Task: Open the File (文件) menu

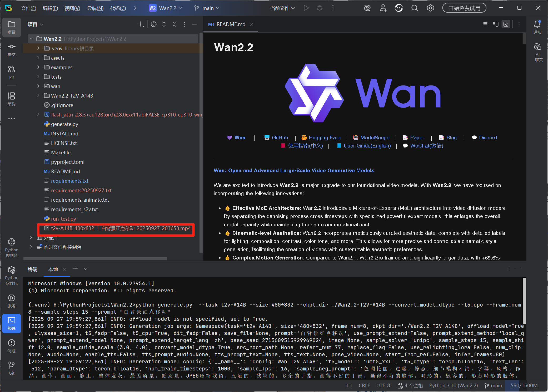Action: [x=28, y=8]
